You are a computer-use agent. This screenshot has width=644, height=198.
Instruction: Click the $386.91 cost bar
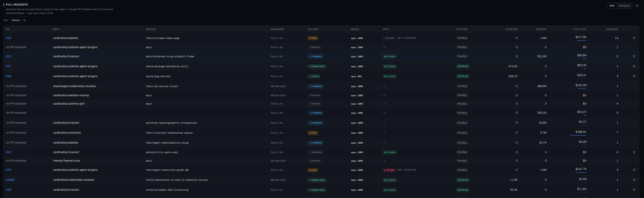coord(578,135)
